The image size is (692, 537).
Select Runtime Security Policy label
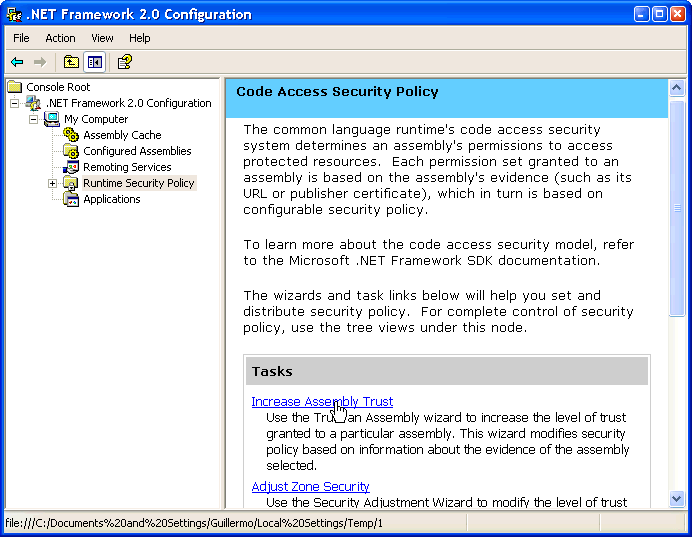pyautogui.click(x=139, y=183)
